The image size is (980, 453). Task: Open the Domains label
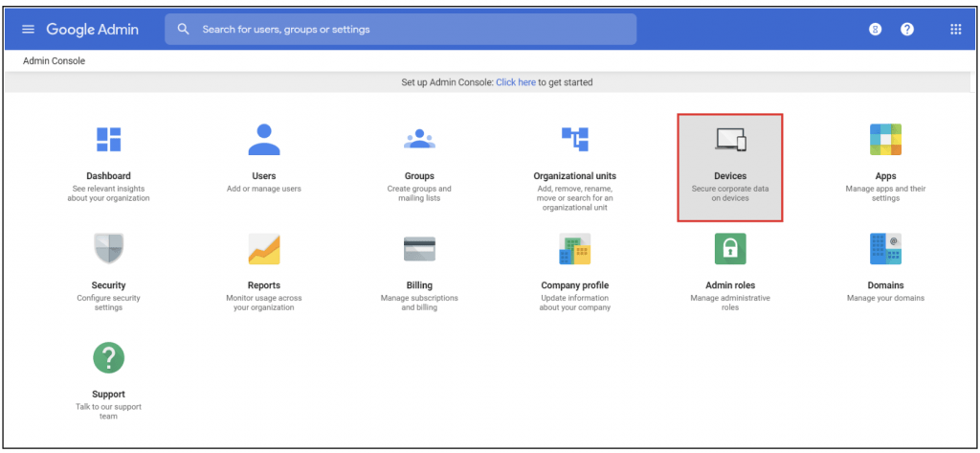[885, 285]
